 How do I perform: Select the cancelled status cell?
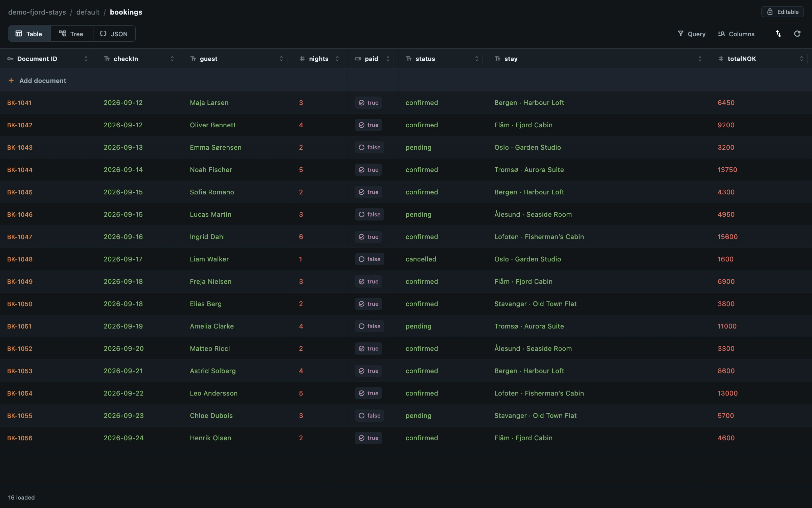coord(421,259)
